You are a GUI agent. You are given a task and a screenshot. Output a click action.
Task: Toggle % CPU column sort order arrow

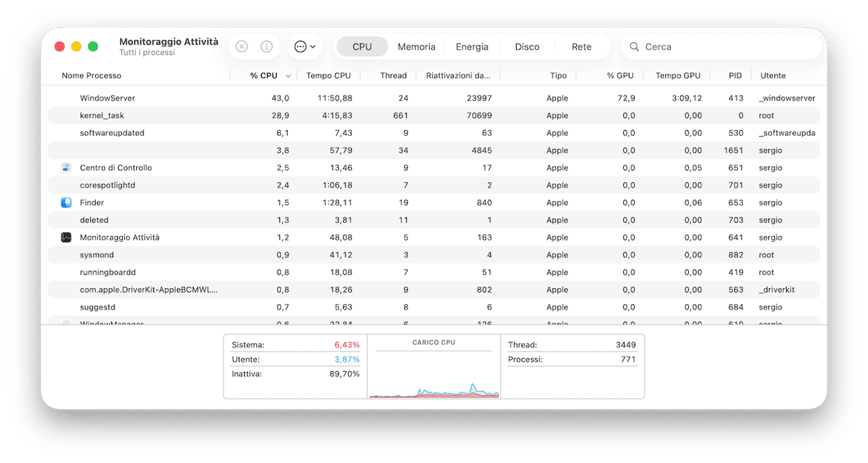point(288,76)
